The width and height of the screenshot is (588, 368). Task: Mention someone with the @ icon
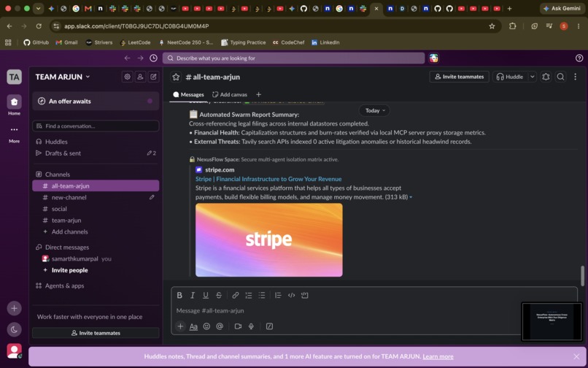point(220,326)
